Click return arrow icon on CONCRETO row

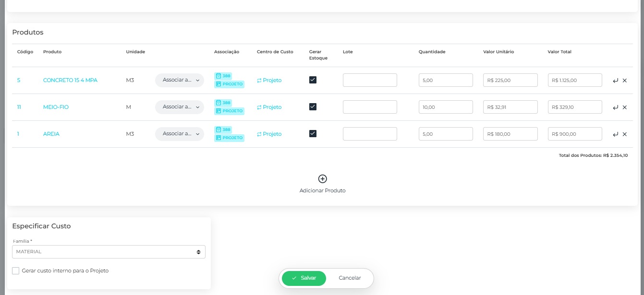pos(615,81)
